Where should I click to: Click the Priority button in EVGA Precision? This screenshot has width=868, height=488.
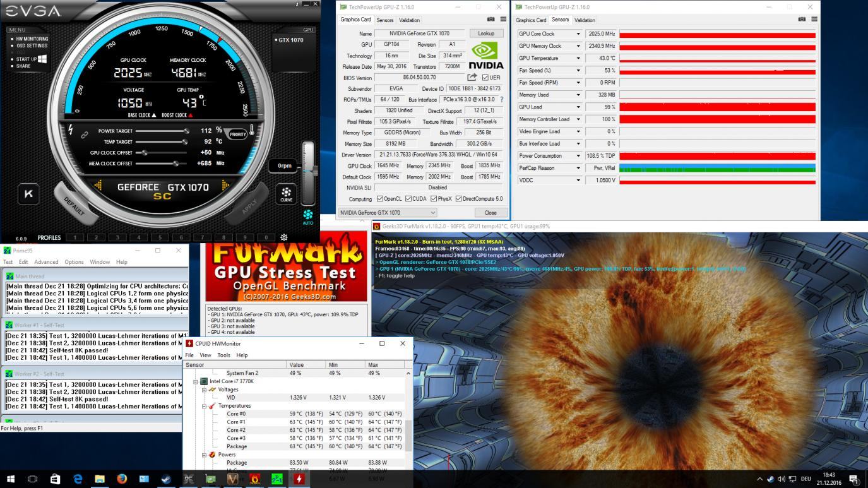237,134
